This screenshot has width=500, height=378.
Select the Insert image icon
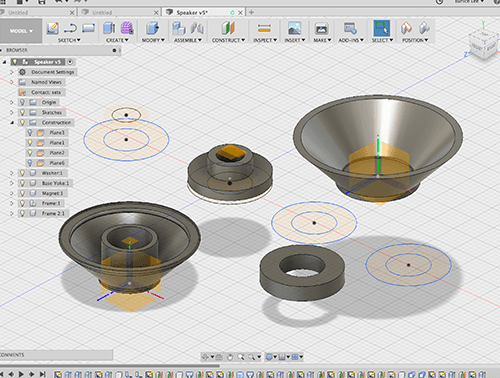294,28
